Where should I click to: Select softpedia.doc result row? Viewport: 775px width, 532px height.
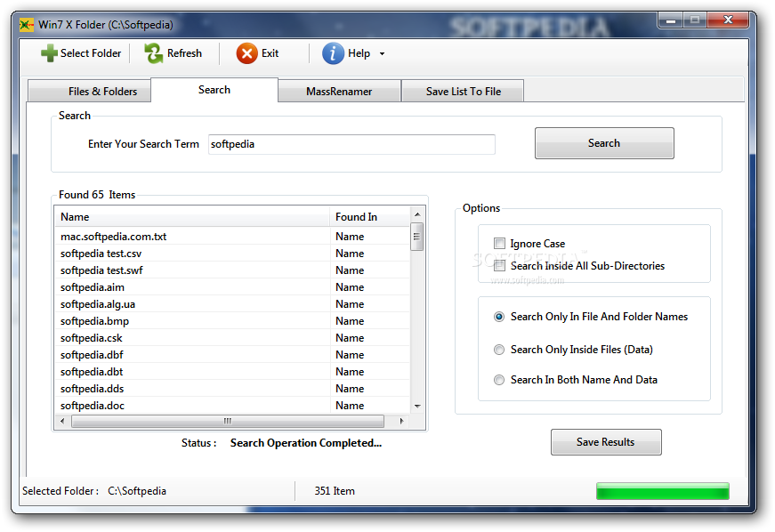[232, 406]
